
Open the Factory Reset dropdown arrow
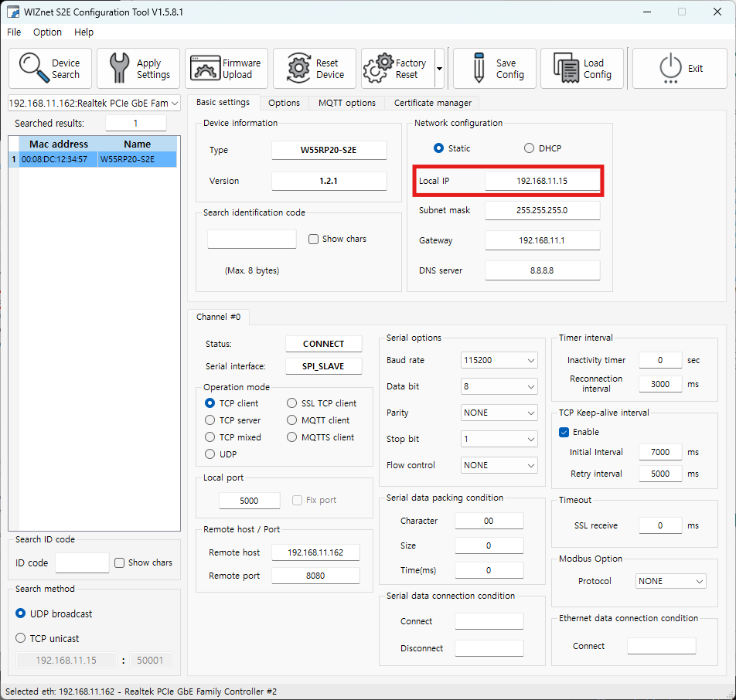[x=439, y=69]
